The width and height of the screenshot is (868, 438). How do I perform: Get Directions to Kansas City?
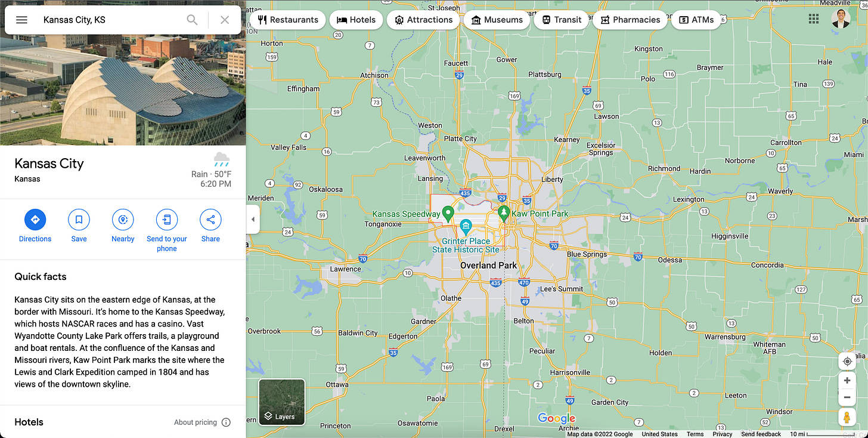tap(35, 226)
